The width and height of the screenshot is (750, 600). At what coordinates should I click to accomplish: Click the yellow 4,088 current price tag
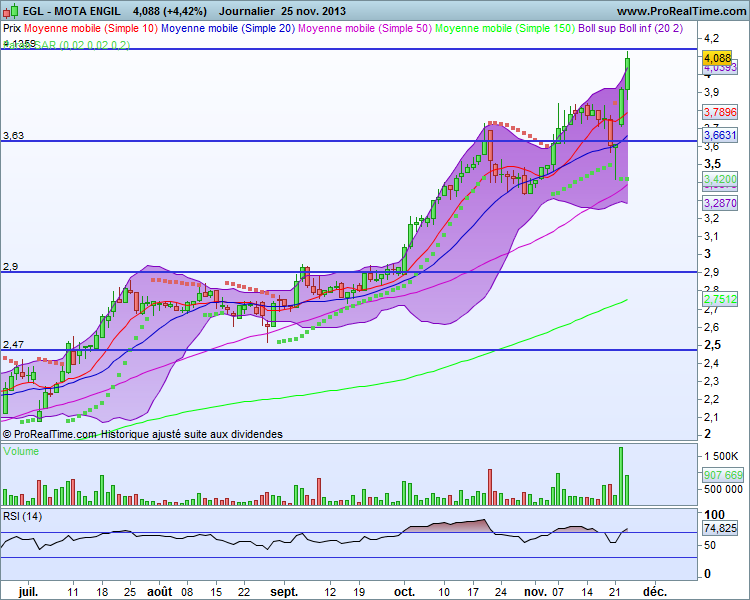(x=717, y=58)
